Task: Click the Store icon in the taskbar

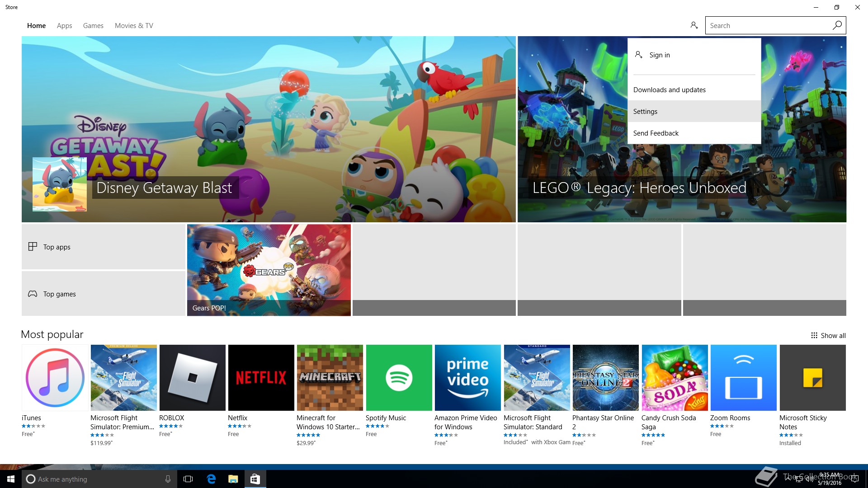Action: coord(255,479)
